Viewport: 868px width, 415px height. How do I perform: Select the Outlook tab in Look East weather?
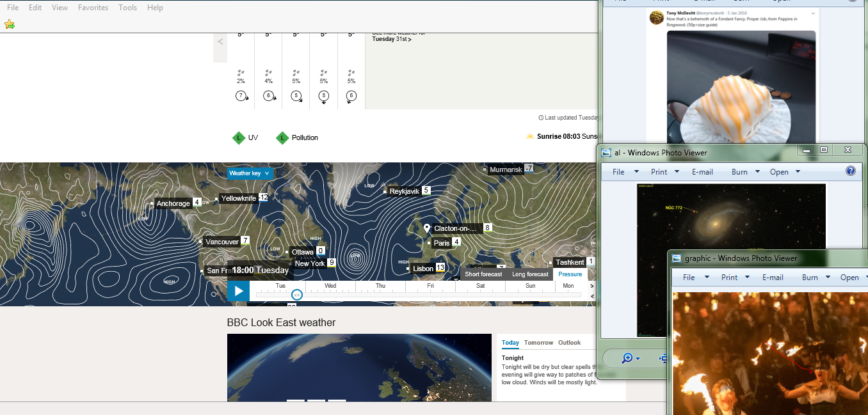(569, 343)
